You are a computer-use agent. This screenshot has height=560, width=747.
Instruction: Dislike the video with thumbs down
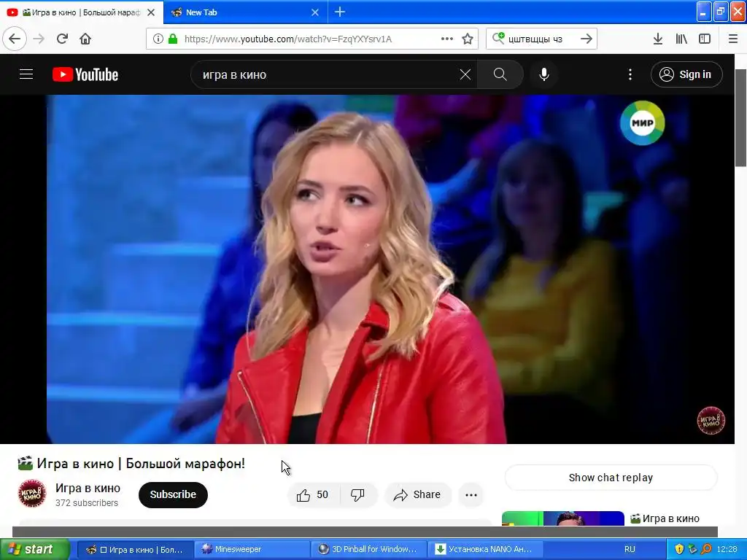[x=357, y=495]
